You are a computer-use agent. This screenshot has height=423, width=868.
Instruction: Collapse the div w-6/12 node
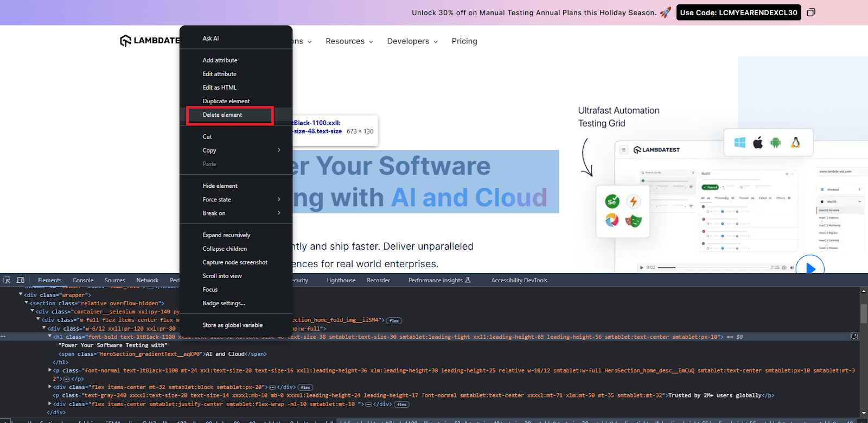pyautogui.click(x=44, y=328)
